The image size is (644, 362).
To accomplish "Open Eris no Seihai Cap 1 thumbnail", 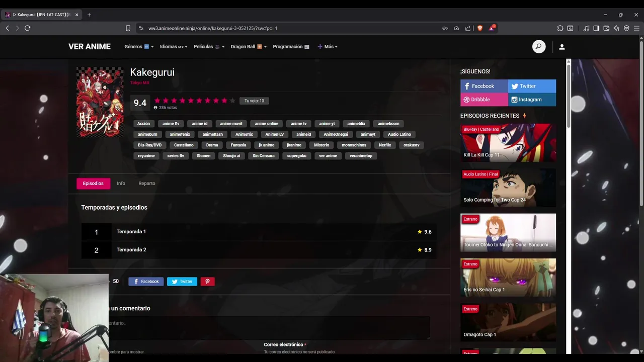I will [x=508, y=278].
